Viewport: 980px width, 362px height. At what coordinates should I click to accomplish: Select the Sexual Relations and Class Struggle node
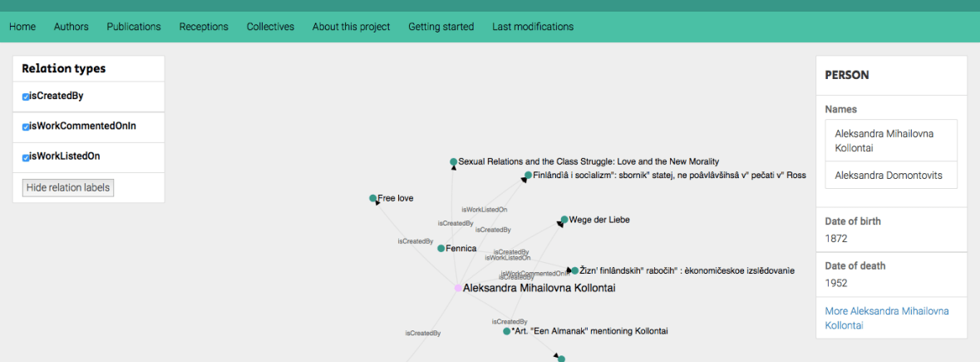(x=454, y=161)
